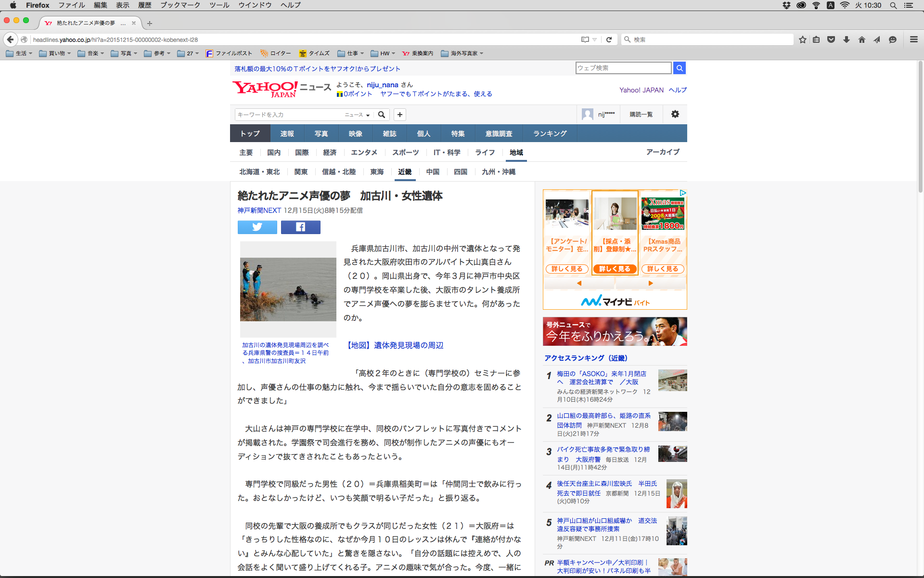Click the Facebook share button
The width and height of the screenshot is (924, 578).
tap(300, 227)
